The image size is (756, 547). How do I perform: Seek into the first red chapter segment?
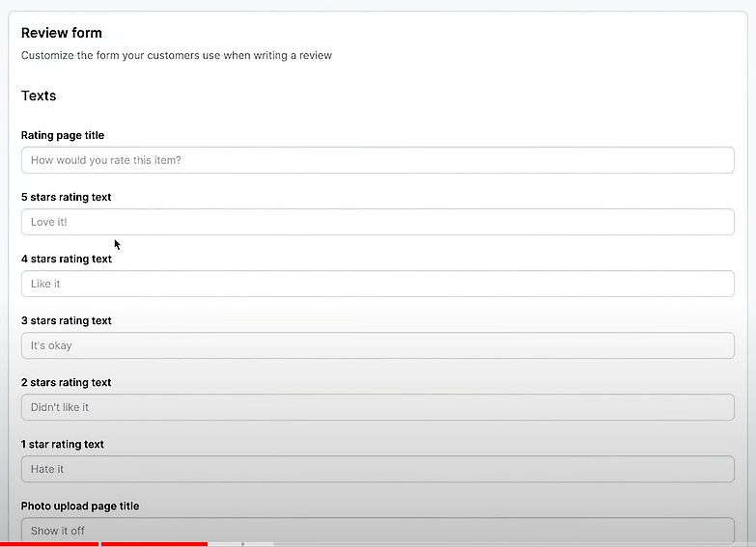click(49, 544)
